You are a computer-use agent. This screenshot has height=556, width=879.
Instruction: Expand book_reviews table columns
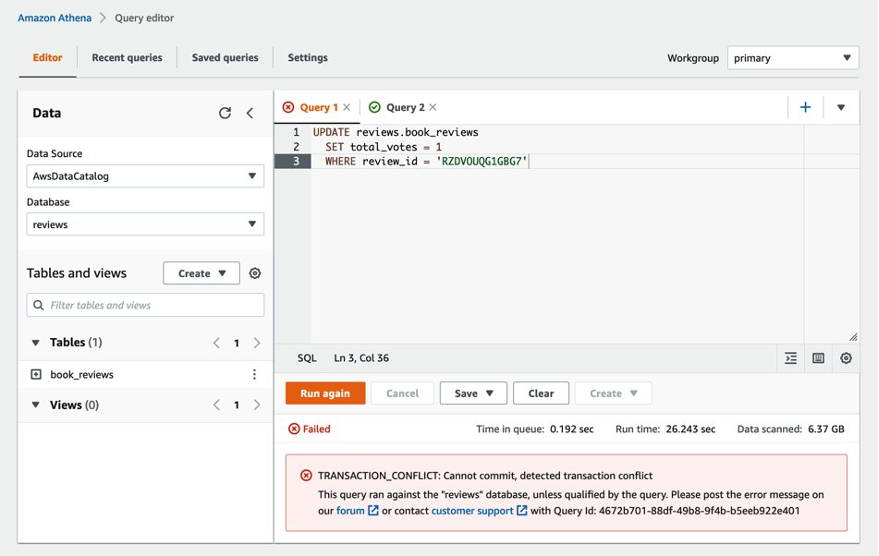coord(36,374)
